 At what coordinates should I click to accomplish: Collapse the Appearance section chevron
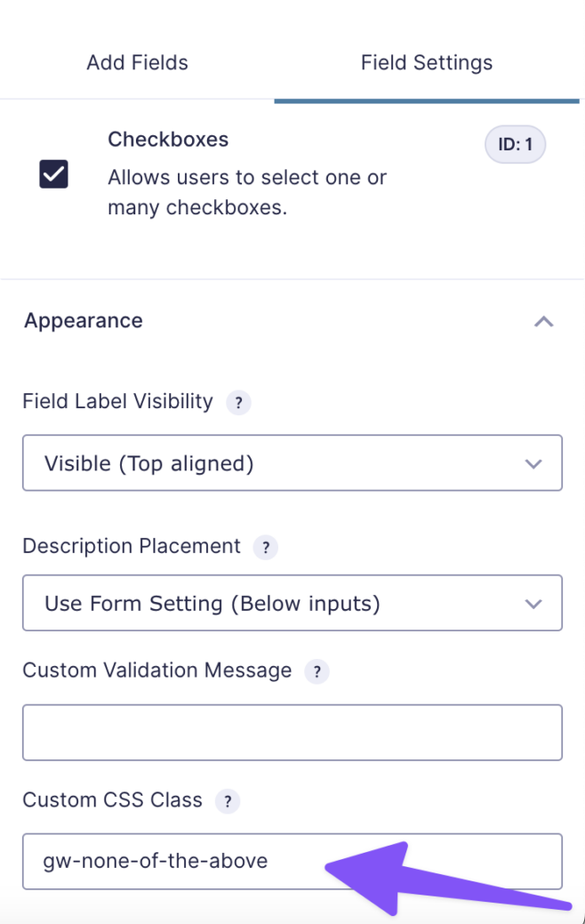pos(543,322)
